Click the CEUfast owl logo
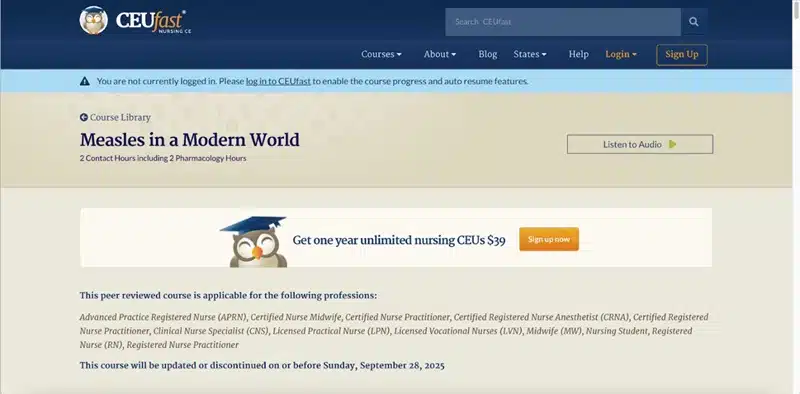The width and height of the screenshot is (800, 394). tap(93, 20)
